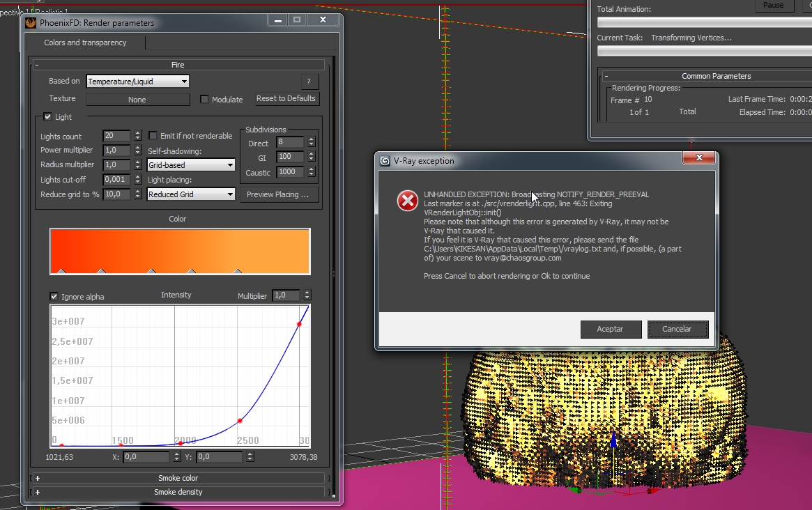
Task: Select the curve point near 2000
Action: 181,442
